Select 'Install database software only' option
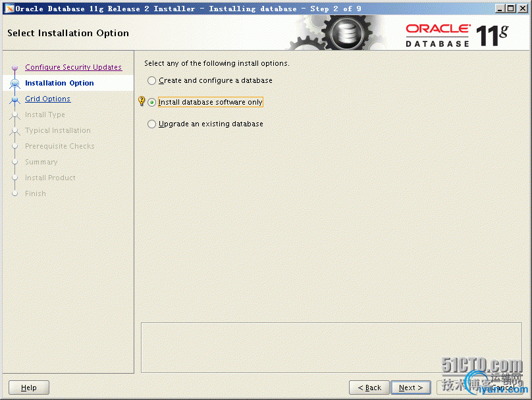 (151, 102)
